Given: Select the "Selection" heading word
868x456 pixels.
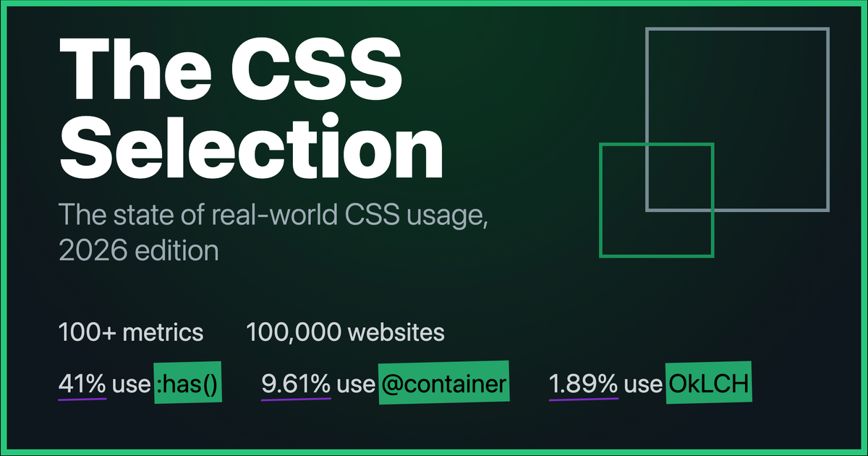Looking at the screenshot, I should coord(251,148).
